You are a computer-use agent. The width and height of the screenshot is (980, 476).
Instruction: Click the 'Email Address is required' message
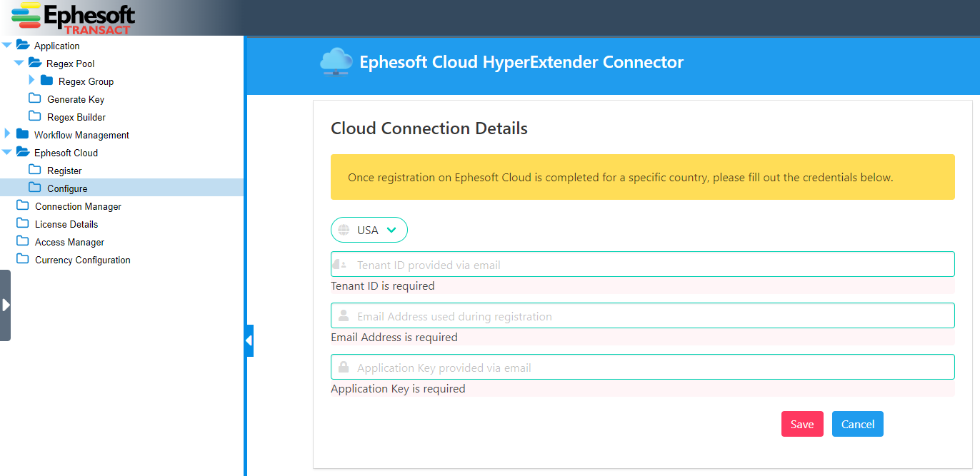(394, 337)
